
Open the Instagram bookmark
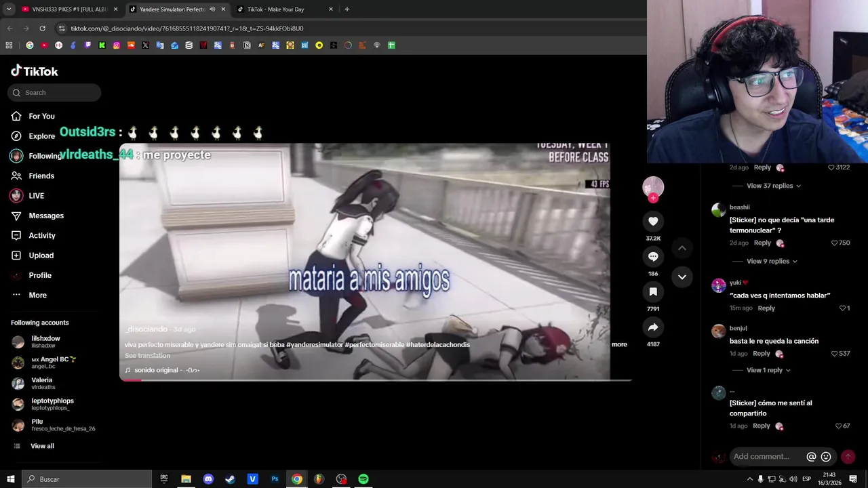[x=117, y=45]
